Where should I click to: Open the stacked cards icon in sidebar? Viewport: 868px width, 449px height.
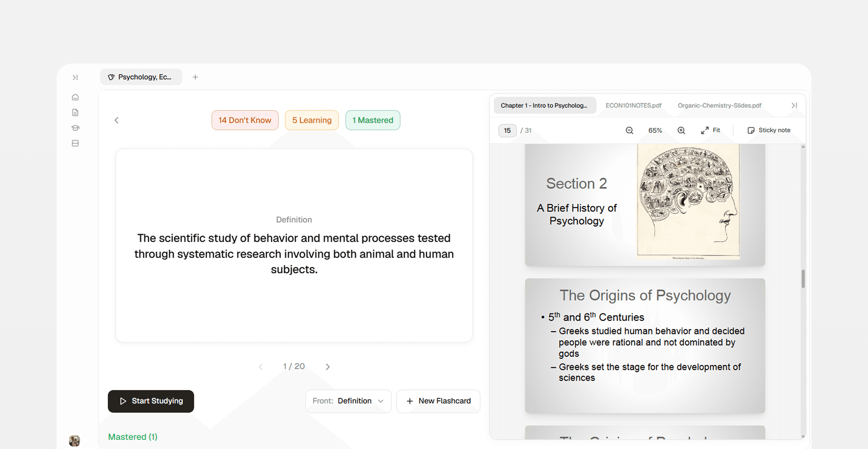[75, 143]
